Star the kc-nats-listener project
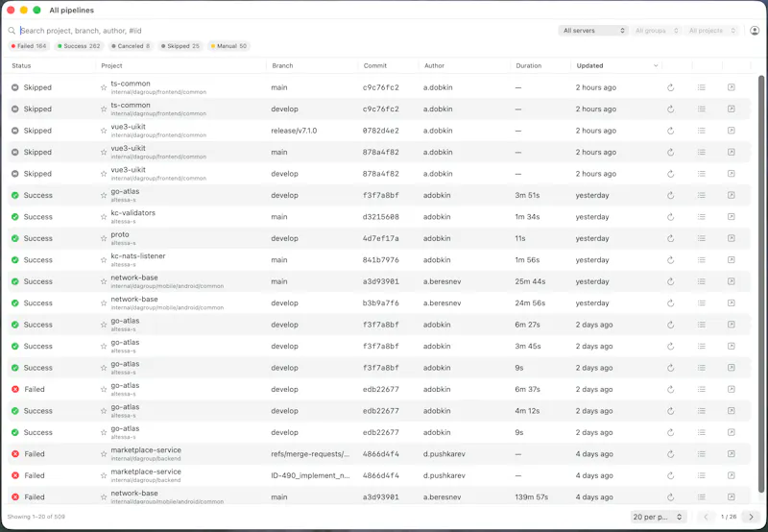Viewport: 768px width, 532px height. [104, 260]
